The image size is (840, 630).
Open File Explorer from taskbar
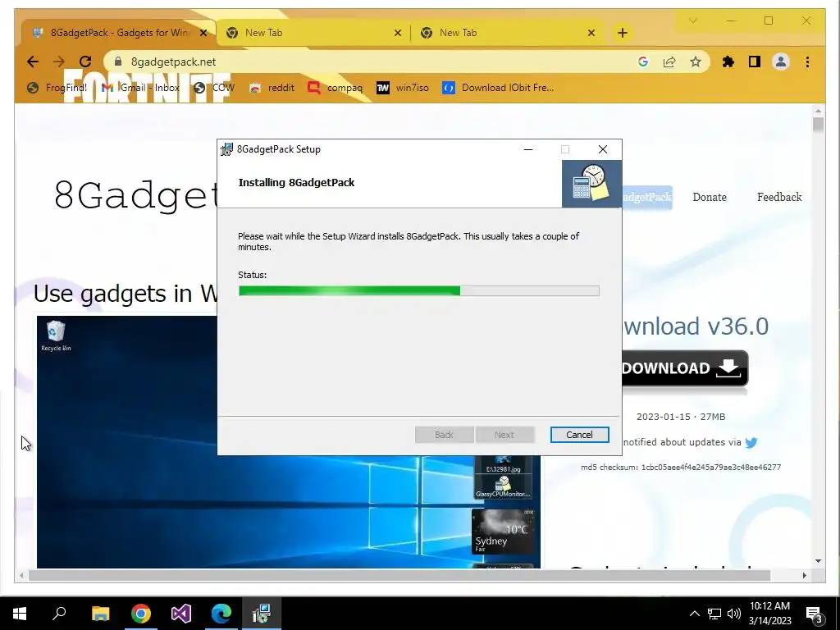pyautogui.click(x=100, y=614)
